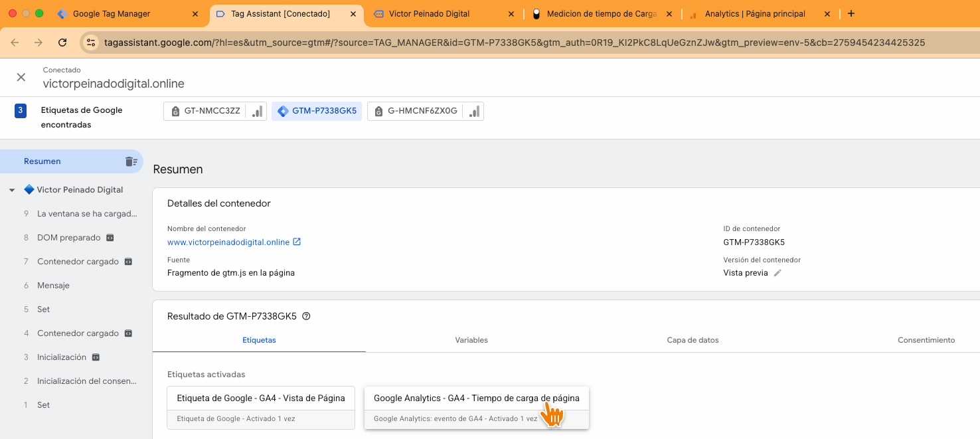
Task: Click the GTM-P7338GK5 container ID value
Action: (754, 242)
